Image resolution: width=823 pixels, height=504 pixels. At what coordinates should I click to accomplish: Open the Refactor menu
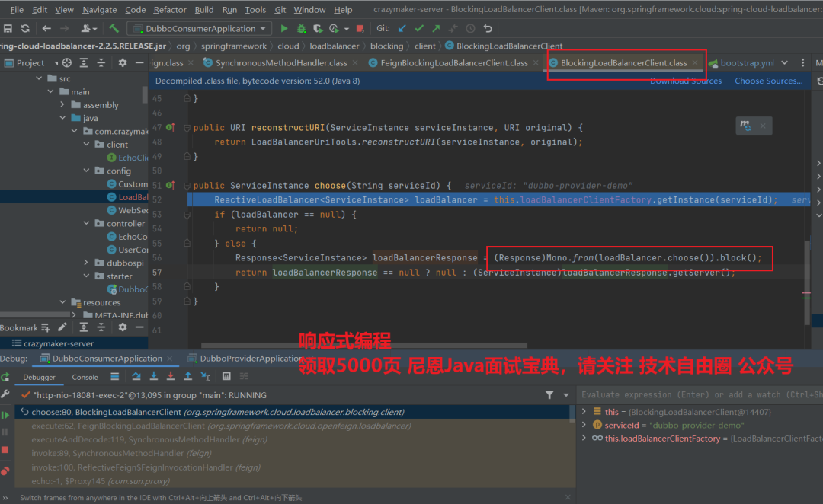[169, 10]
